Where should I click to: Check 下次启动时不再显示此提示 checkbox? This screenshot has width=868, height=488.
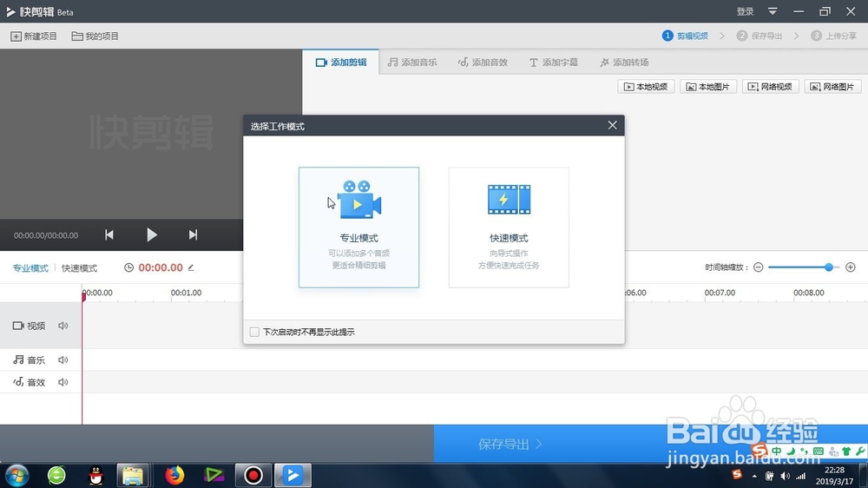pyautogui.click(x=254, y=332)
